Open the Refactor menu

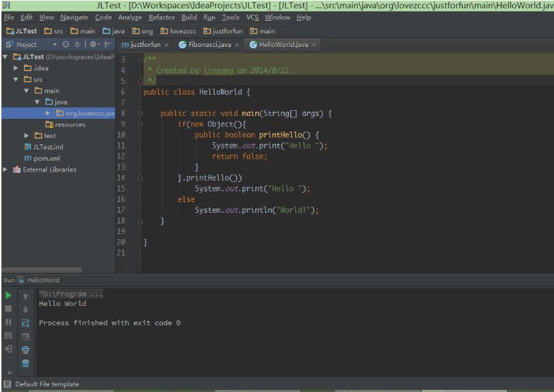(x=162, y=17)
